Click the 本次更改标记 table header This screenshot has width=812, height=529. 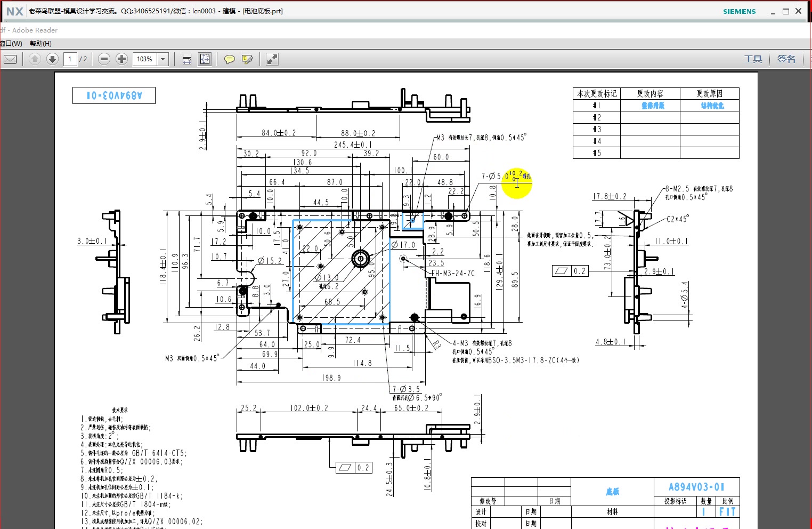point(597,94)
